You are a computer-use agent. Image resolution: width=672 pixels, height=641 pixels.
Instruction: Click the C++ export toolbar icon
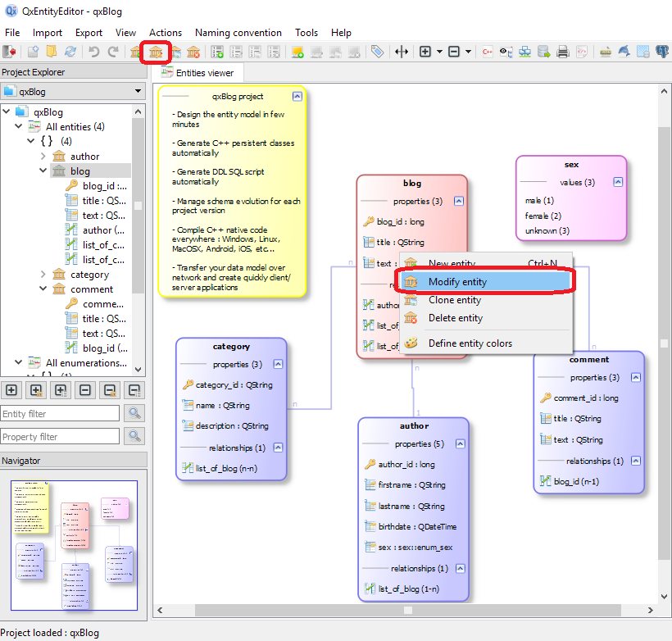pyautogui.click(x=488, y=52)
